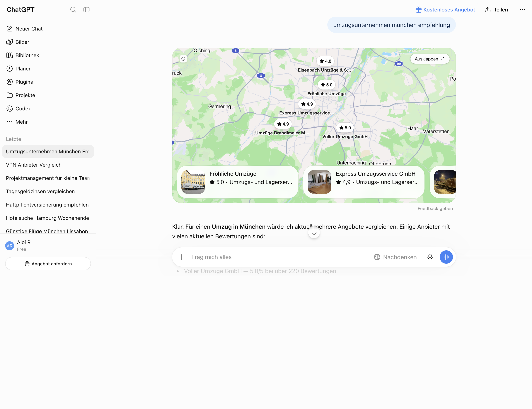This screenshot has width=532, height=409.
Task: Click the Frag mich alles input field
Action: tap(280, 257)
